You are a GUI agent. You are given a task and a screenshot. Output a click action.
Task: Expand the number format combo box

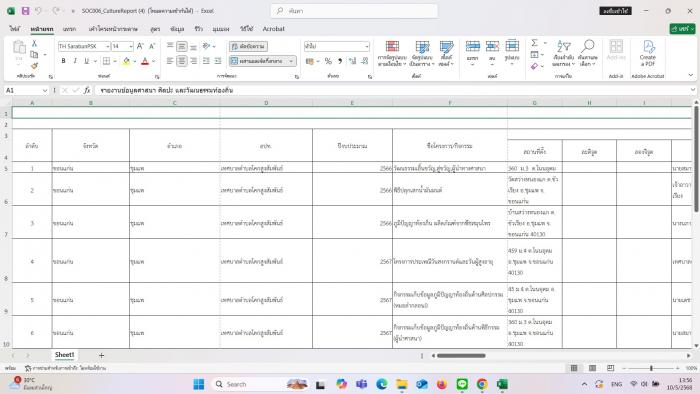click(x=337, y=46)
